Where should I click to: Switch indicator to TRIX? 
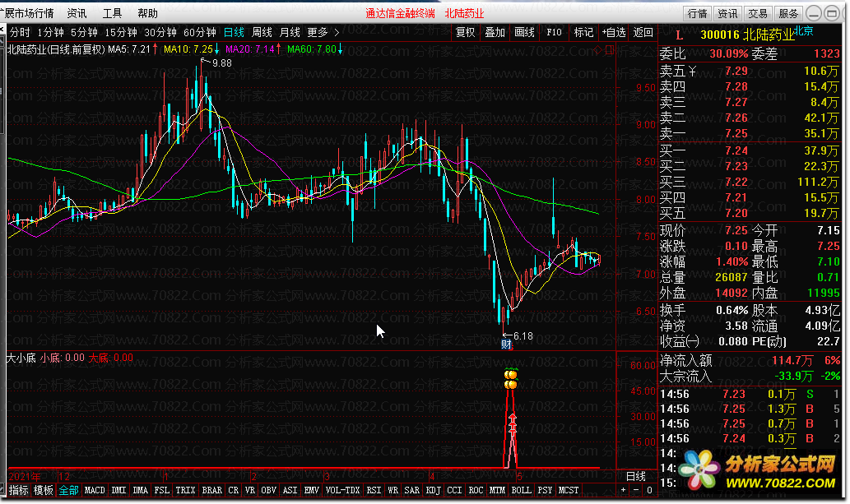click(x=185, y=490)
